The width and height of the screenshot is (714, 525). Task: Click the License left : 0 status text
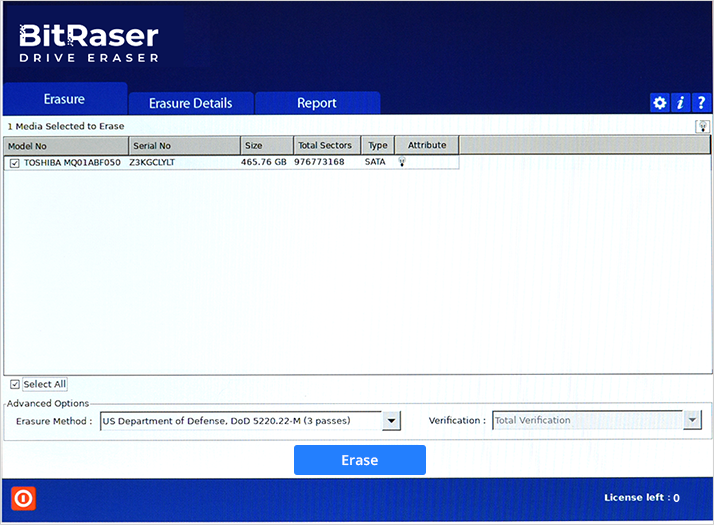642,498
